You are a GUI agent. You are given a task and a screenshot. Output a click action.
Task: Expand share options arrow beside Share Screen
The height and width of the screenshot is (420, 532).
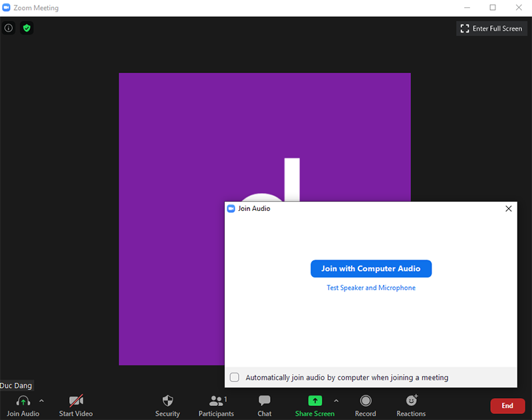[336, 401]
